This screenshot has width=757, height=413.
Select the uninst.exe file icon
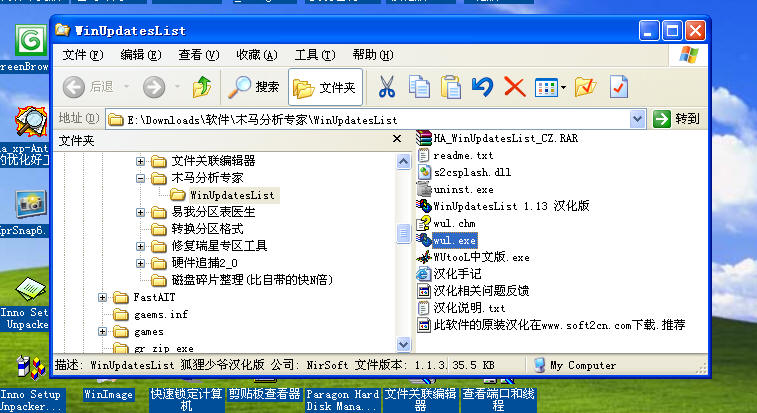point(424,189)
